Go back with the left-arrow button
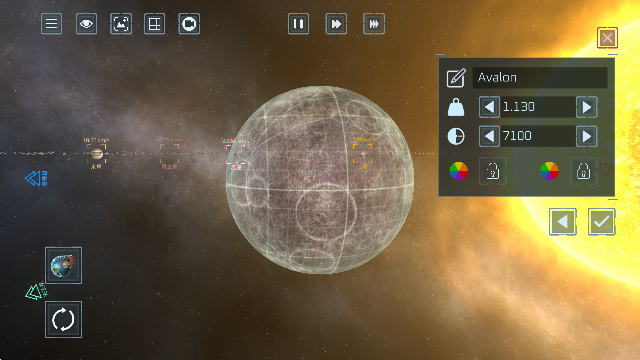The height and width of the screenshot is (360, 640). pos(562,222)
